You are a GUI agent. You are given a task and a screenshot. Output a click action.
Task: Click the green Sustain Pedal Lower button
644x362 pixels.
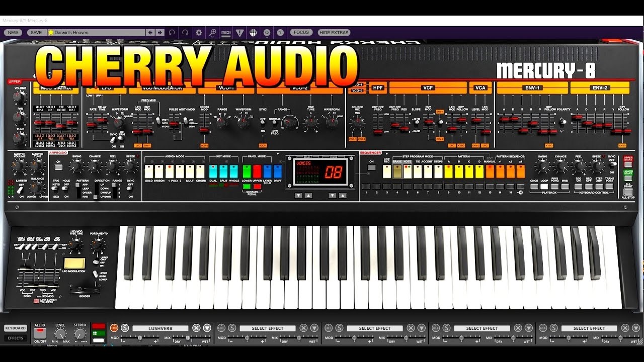coord(247,187)
